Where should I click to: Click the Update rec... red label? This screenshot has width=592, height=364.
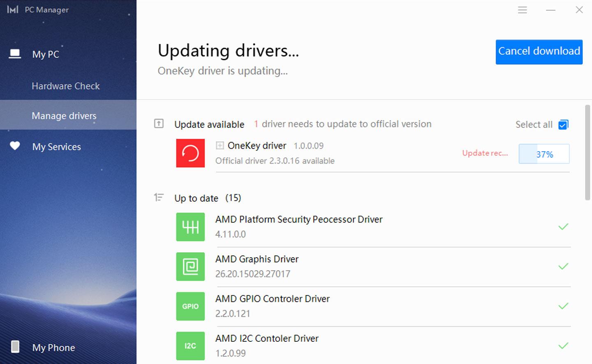point(485,153)
